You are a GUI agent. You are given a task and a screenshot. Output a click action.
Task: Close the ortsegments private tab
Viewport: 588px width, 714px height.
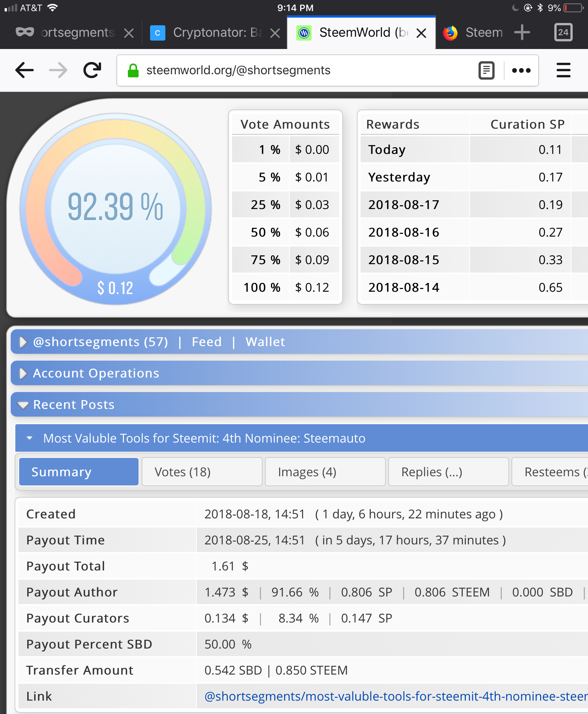(x=129, y=33)
